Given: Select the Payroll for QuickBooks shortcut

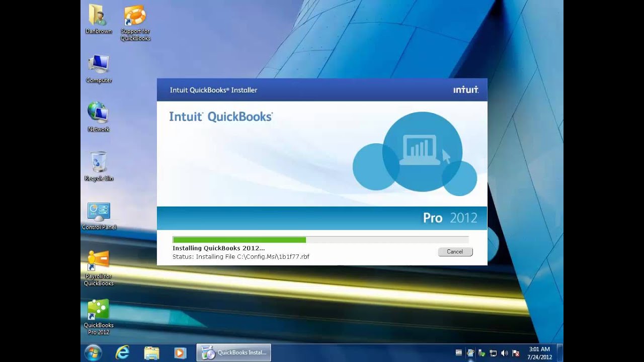Looking at the screenshot, I should [99, 268].
